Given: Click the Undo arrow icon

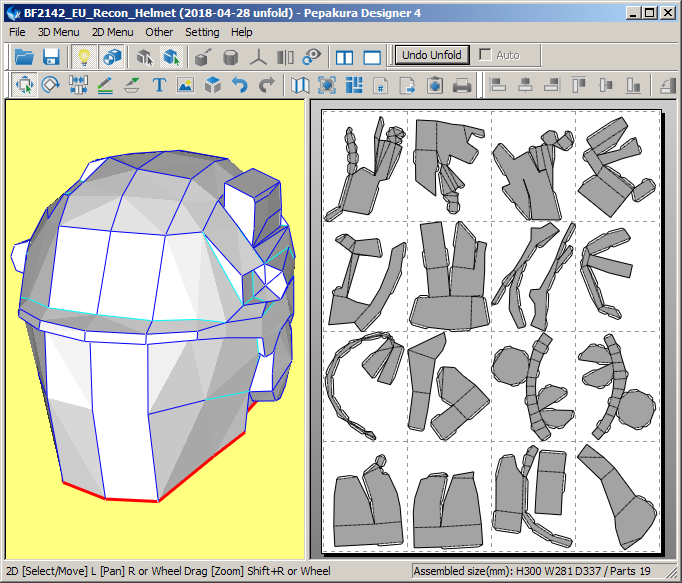Looking at the screenshot, I should [239, 86].
